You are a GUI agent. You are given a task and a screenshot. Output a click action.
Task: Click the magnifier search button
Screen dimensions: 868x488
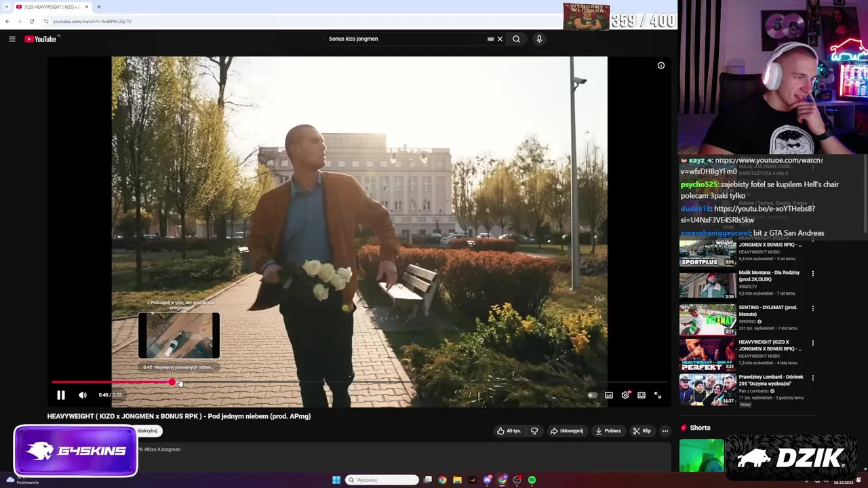[x=516, y=39]
